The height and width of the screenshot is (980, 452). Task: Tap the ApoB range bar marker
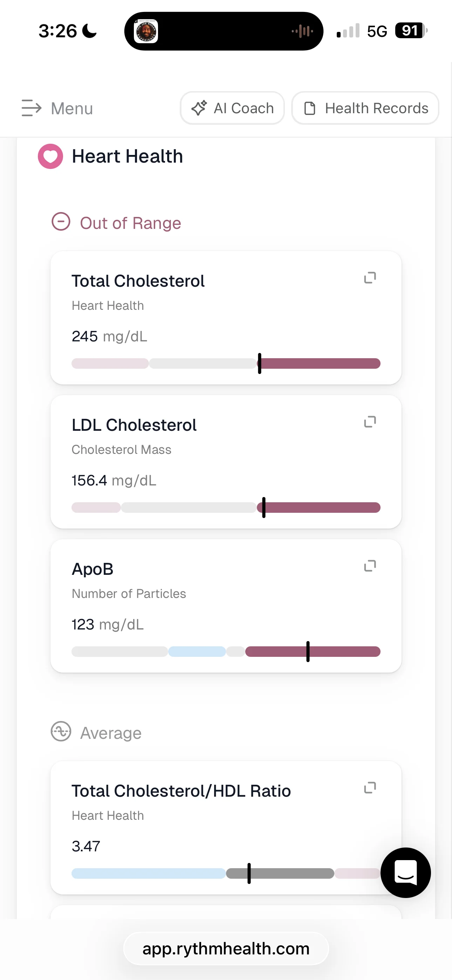point(308,651)
